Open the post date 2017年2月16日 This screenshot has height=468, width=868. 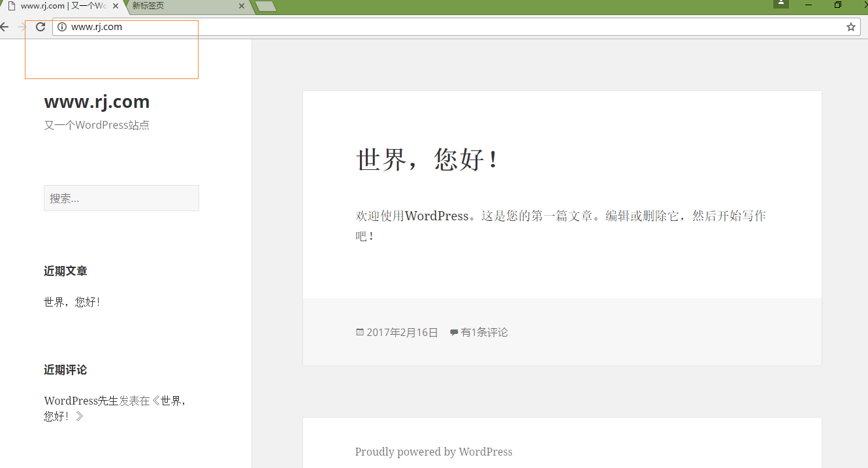pyautogui.click(x=402, y=332)
